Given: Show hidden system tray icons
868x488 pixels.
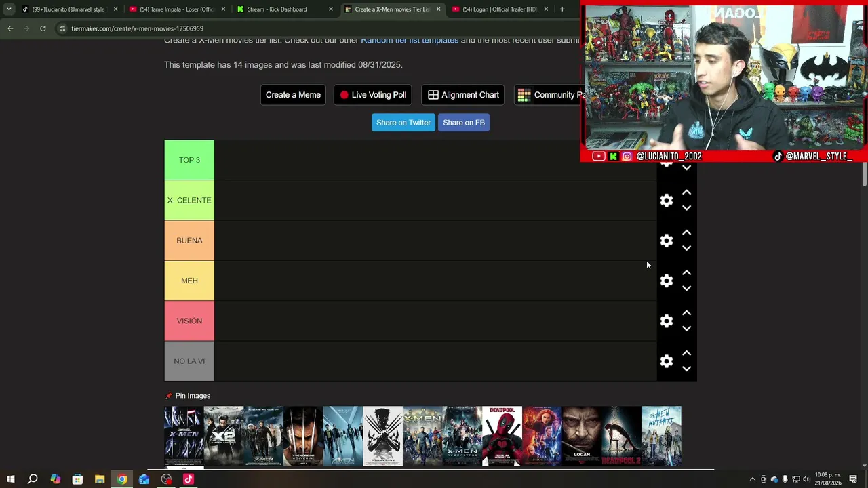Looking at the screenshot, I should point(752,480).
